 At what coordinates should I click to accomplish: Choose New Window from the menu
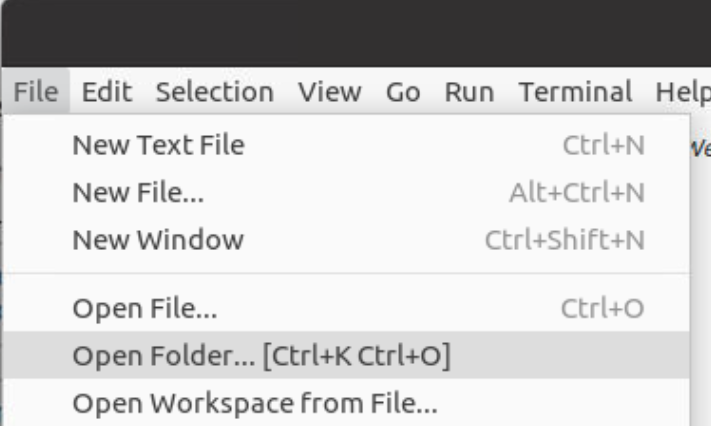(x=157, y=240)
